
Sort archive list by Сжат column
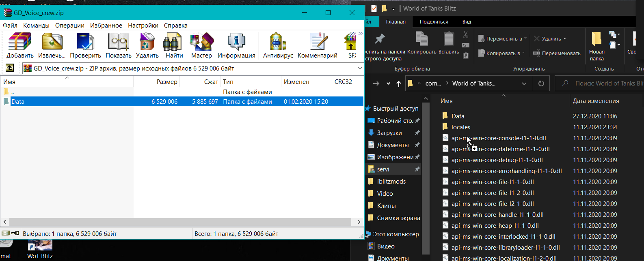200,81
